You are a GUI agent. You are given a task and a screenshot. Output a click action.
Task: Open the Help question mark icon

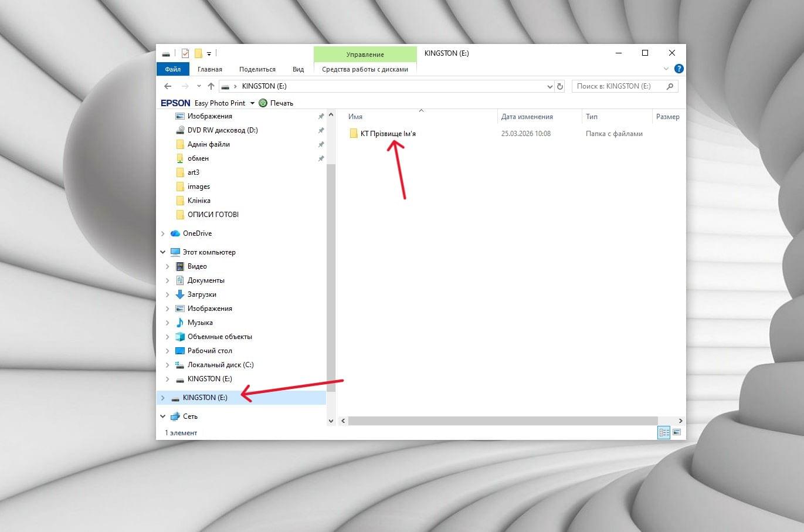tap(679, 69)
